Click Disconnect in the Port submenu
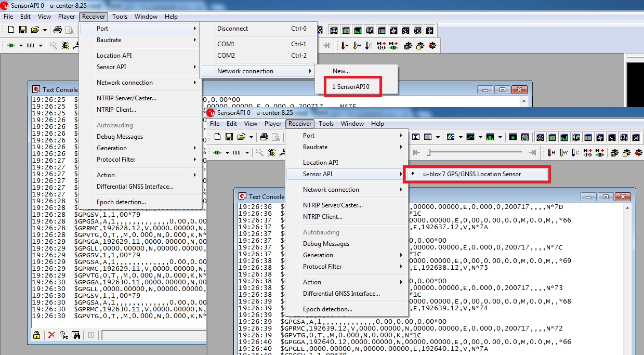 click(x=232, y=29)
